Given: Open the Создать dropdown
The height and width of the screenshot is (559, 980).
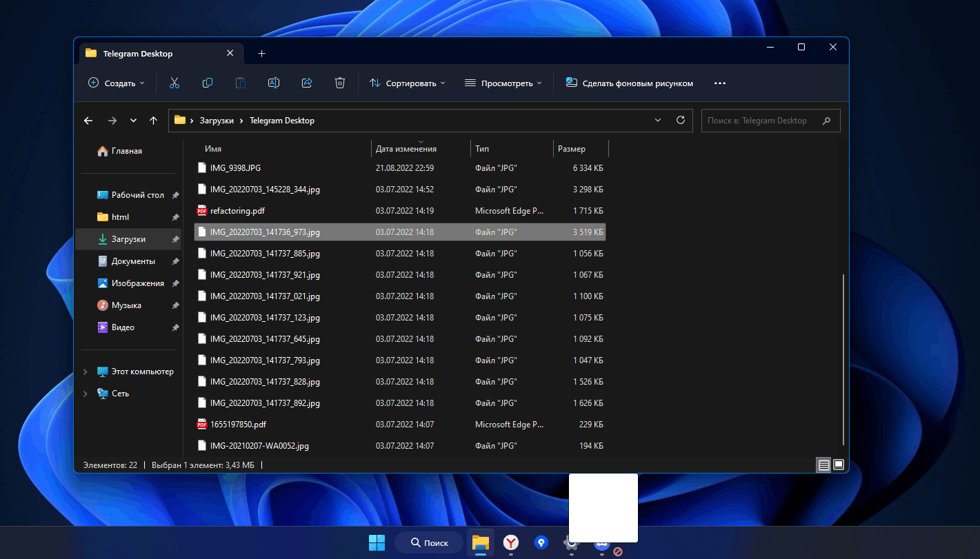Looking at the screenshot, I should [117, 83].
